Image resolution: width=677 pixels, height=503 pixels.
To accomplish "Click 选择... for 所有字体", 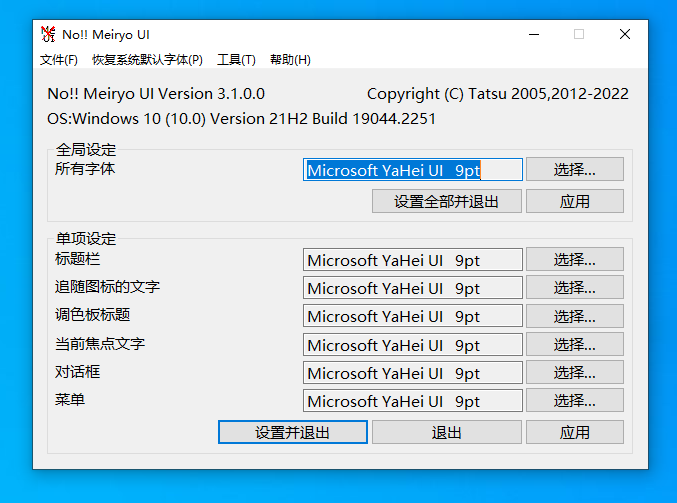I will coord(575,169).
